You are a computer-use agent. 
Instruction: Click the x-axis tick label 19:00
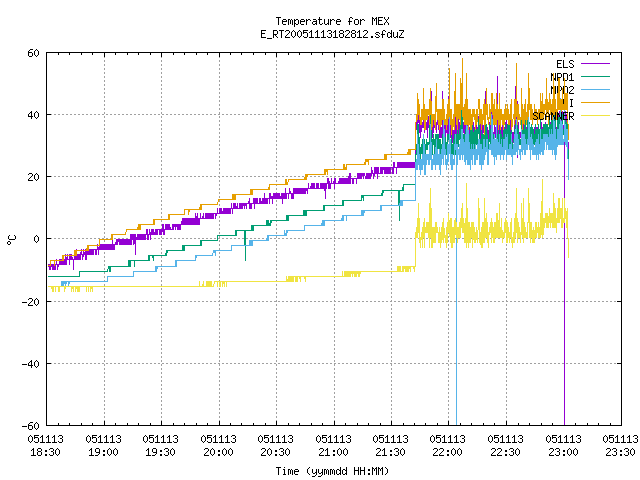103,452
